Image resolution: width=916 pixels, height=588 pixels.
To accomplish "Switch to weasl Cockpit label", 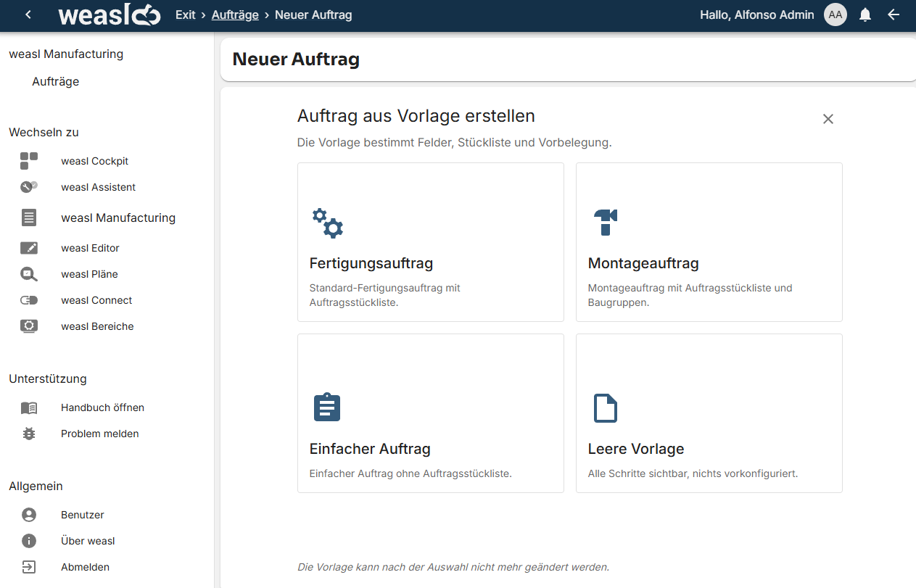I will coord(95,161).
